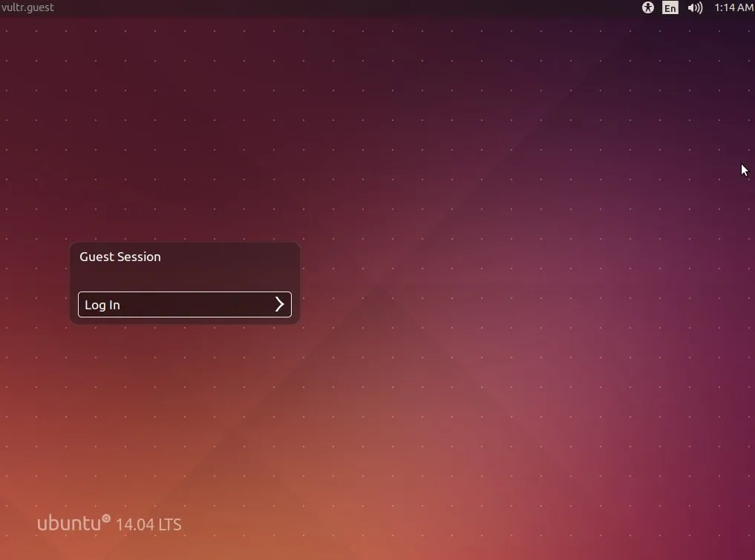Open the sound volume indicator
755x560 pixels.
[695, 7]
